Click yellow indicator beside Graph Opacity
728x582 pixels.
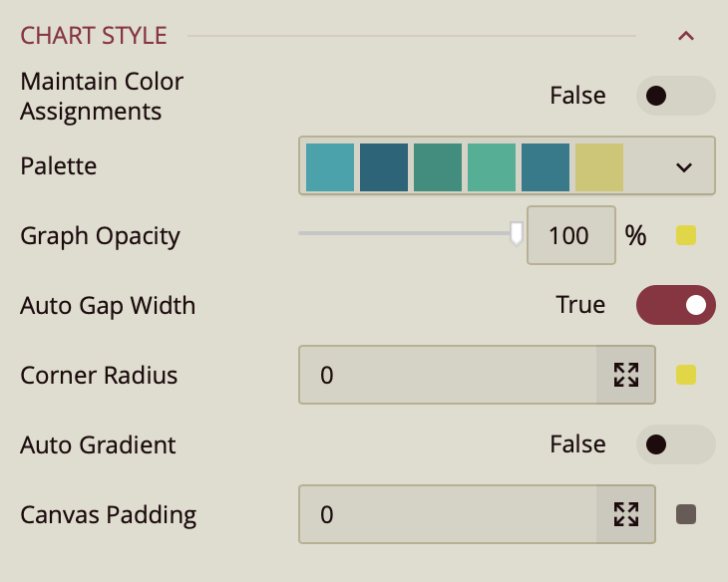point(686,236)
